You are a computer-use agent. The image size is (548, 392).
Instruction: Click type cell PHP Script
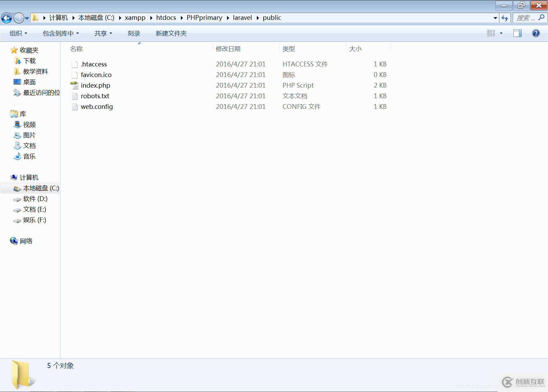coord(298,85)
